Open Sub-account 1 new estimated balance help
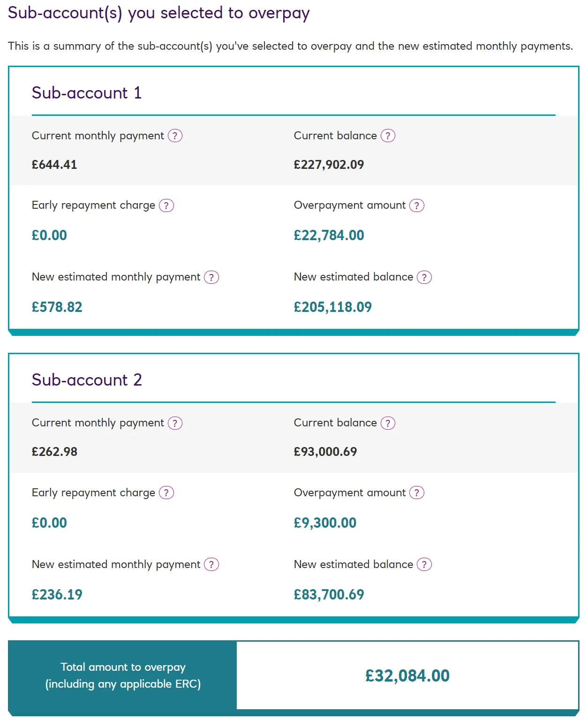 click(424, 277)
